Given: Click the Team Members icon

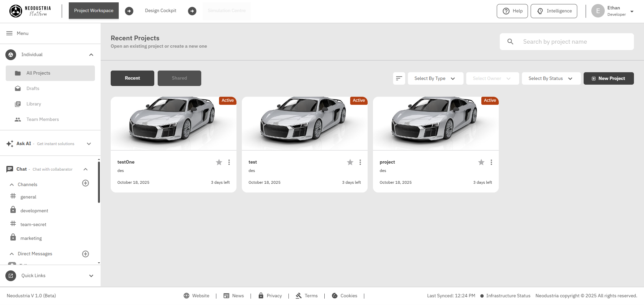Looking at the screenshot, I should pyautogui.click(x=17, y=119).
